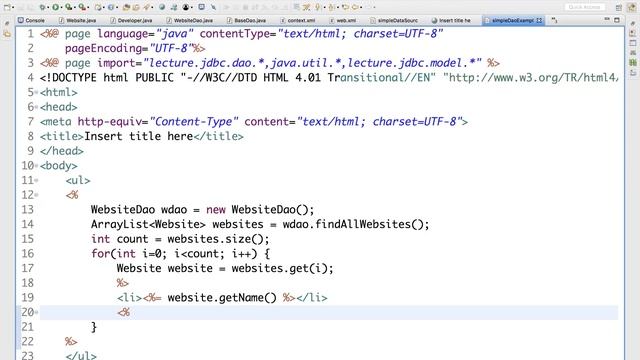Switch to the Console tab
Viewport: 640px width, 360px height.
click(x=31, y=20)
